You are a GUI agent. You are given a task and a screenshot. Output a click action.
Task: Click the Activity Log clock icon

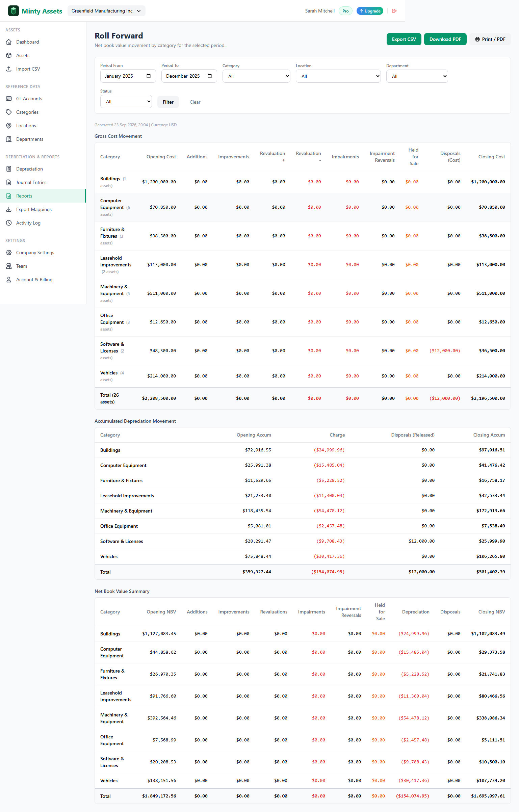(9, 223)
